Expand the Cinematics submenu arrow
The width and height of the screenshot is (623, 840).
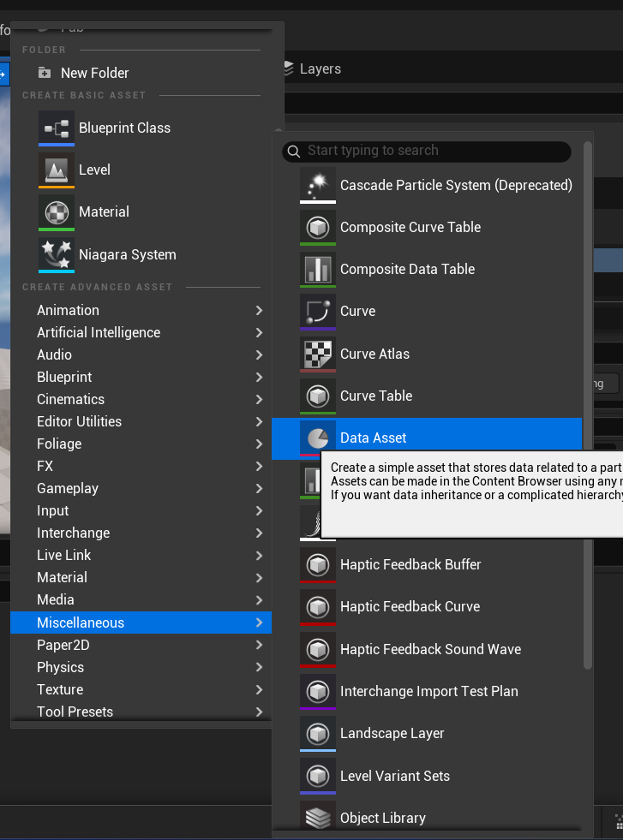(x=260, y=400)
